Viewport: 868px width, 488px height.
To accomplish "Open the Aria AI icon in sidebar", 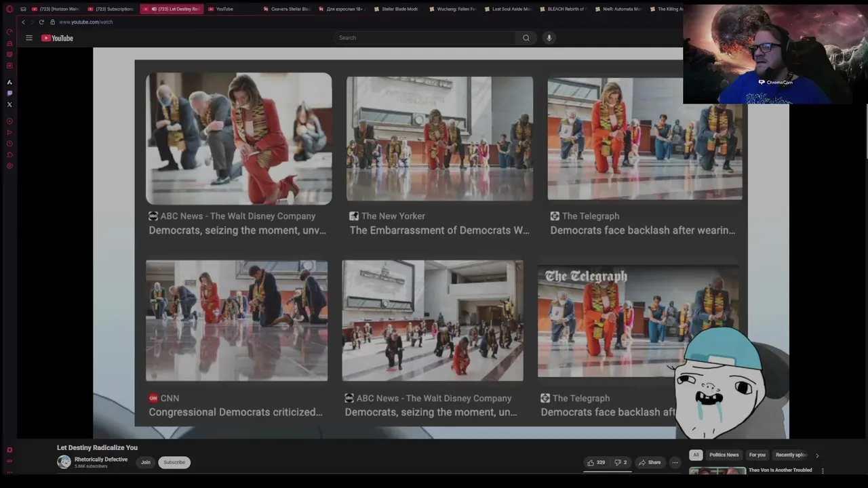I will (x=9, y=82).
